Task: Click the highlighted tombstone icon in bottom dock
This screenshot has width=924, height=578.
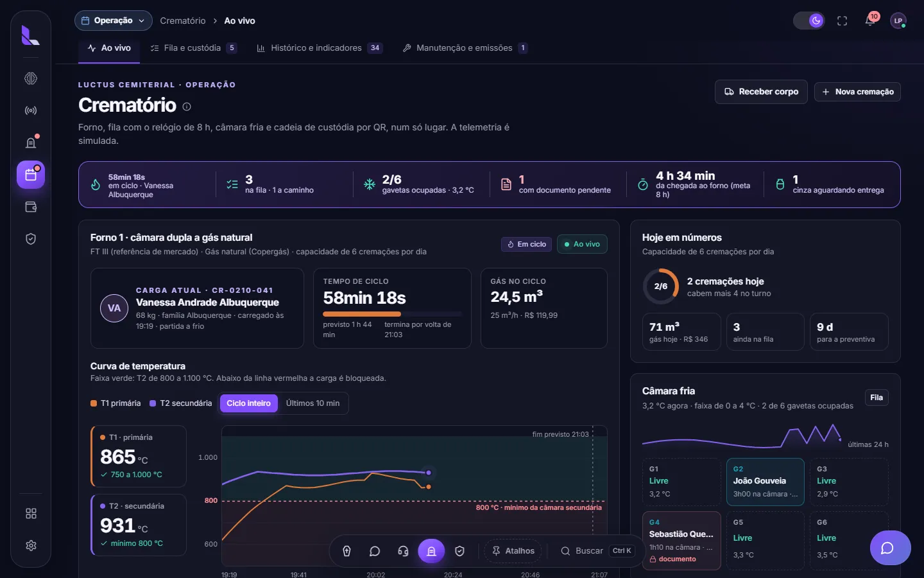Action: pos(431,551)
